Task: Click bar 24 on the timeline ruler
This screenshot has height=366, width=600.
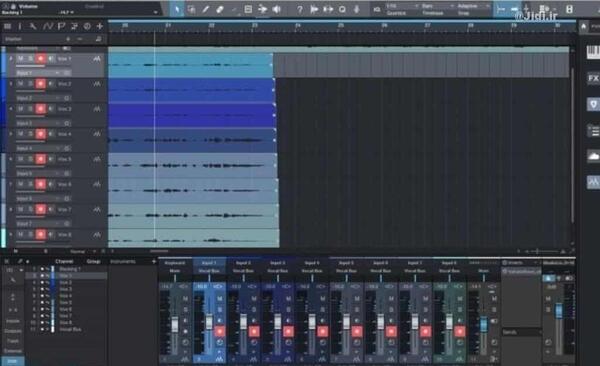Action: coord(297,26)
